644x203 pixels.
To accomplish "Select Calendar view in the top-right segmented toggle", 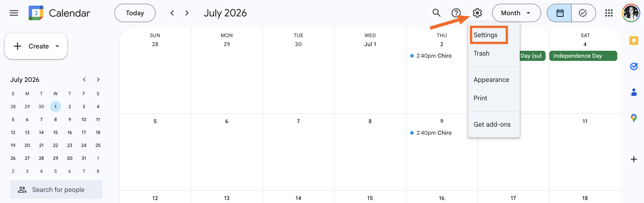I will point(559,13).
